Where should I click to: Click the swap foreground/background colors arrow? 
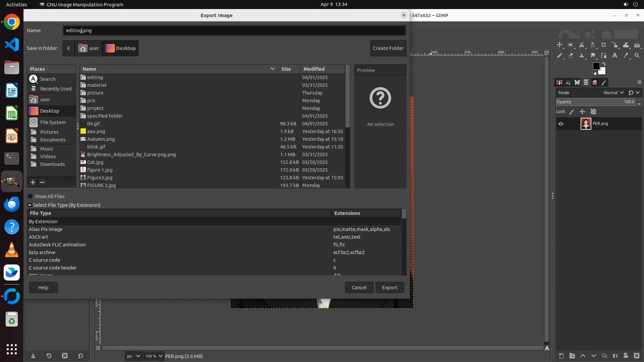[604, 64]
